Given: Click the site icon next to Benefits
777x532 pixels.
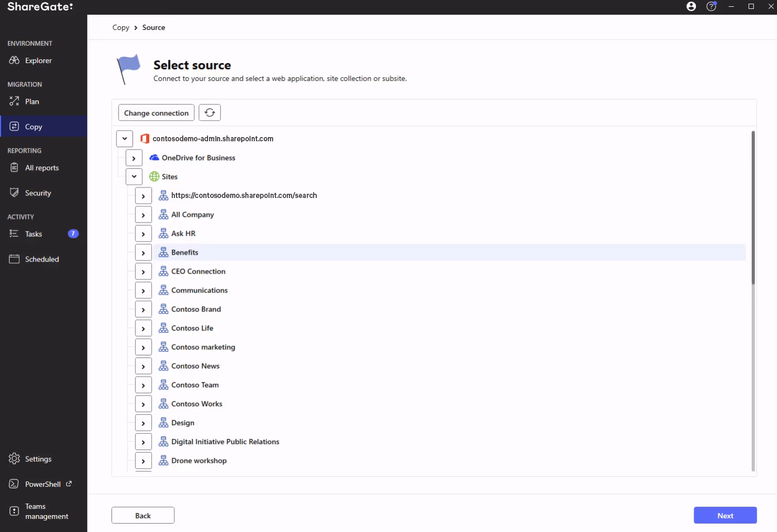Looking at the screenshot, I should coord(163,252).
